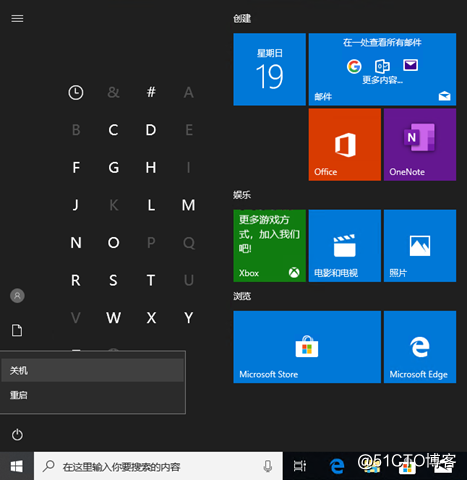Open the Documents icon in Start sidebar
This screenshot has height=480, width=467.
(x=17, y=330)
